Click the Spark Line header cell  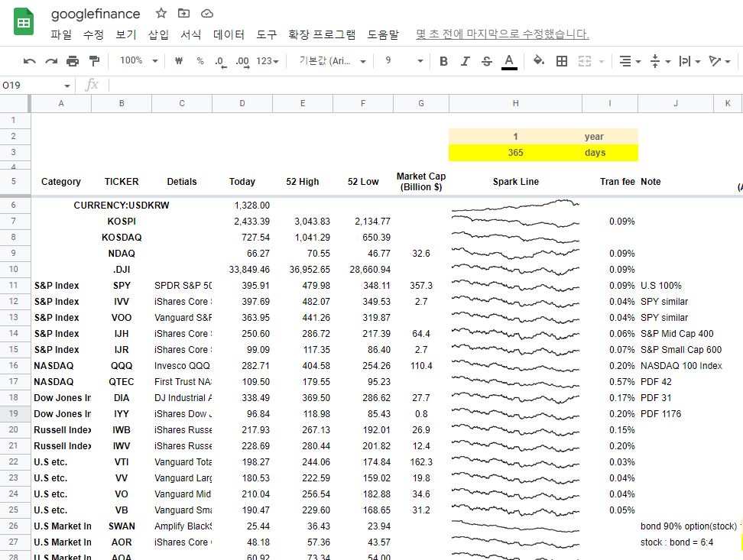click(515, 182)
